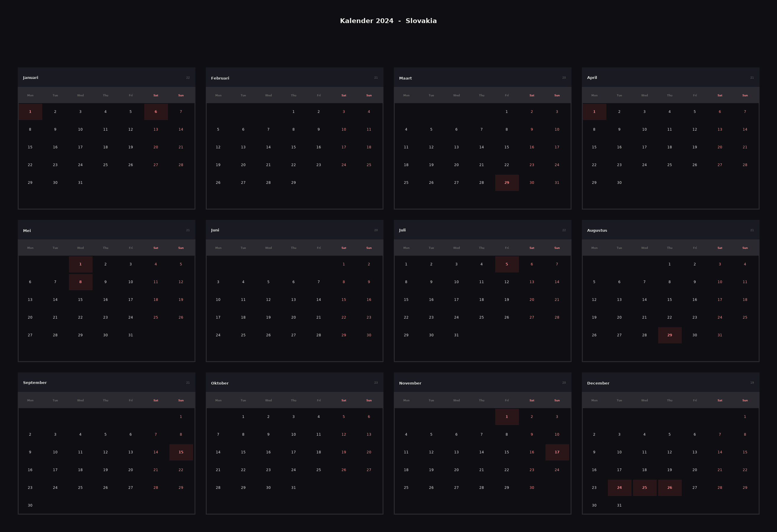
Task: Select highlighted May 1 in Mei
Action: pos(81,264)
